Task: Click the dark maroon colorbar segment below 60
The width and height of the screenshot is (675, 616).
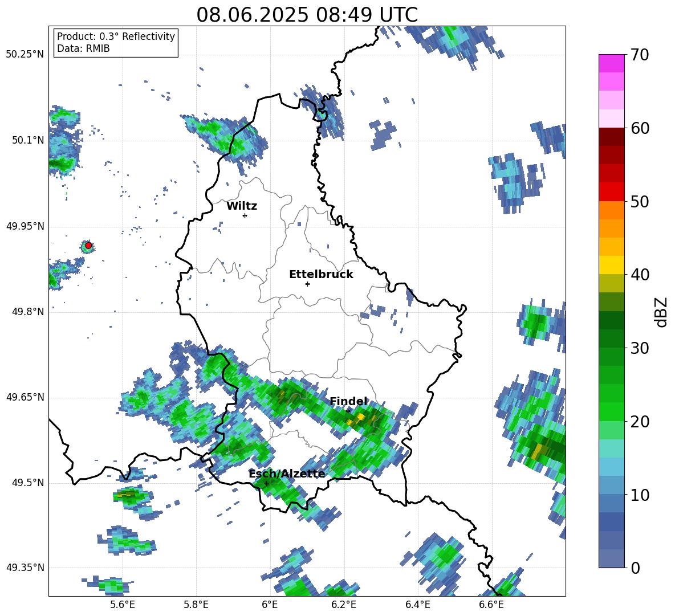Action: 611,137
